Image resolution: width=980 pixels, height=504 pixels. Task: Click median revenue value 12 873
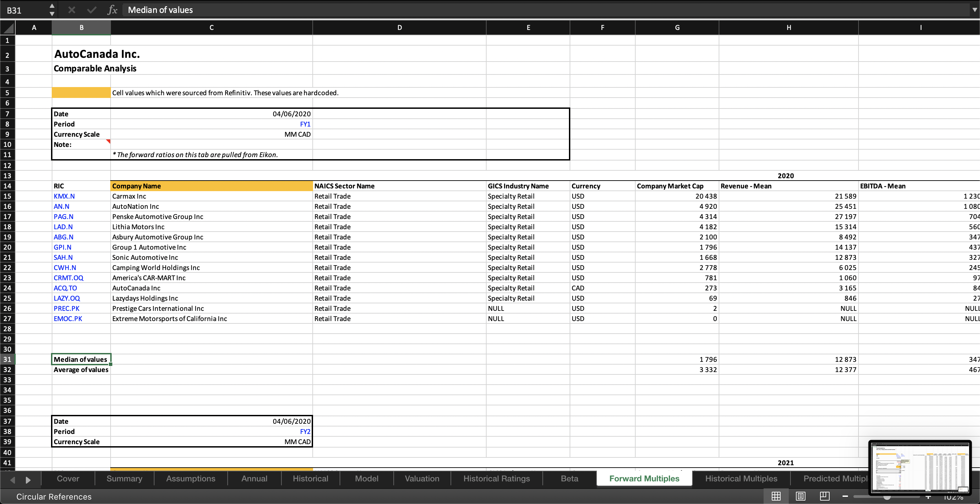pos(789,359)
